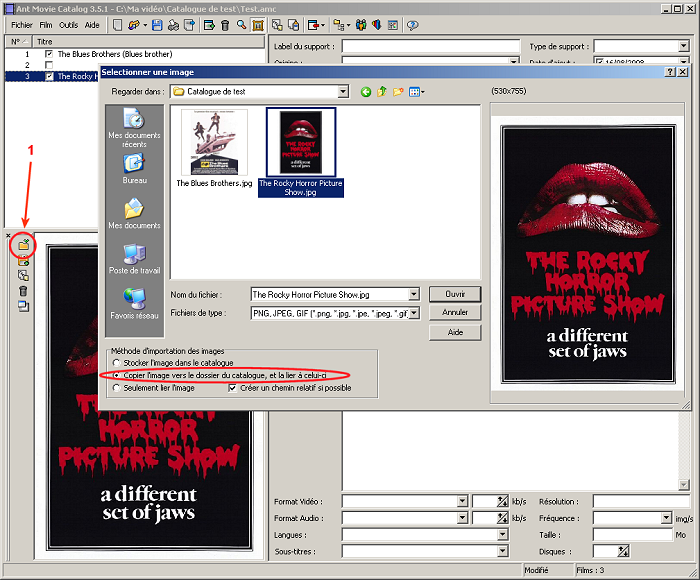Open Poste de travail in places bar
Viewport: 700px width, 580px height.
[x=134, y=259]
